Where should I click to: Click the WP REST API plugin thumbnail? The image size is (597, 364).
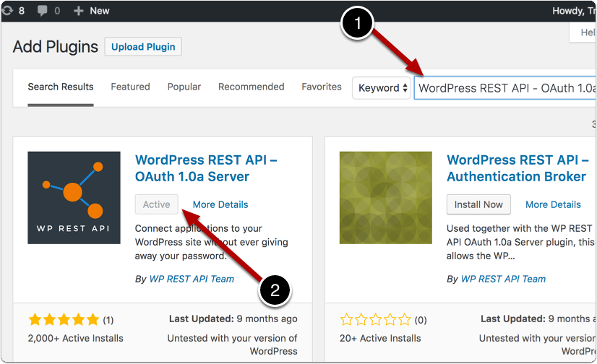coord(74,198)
